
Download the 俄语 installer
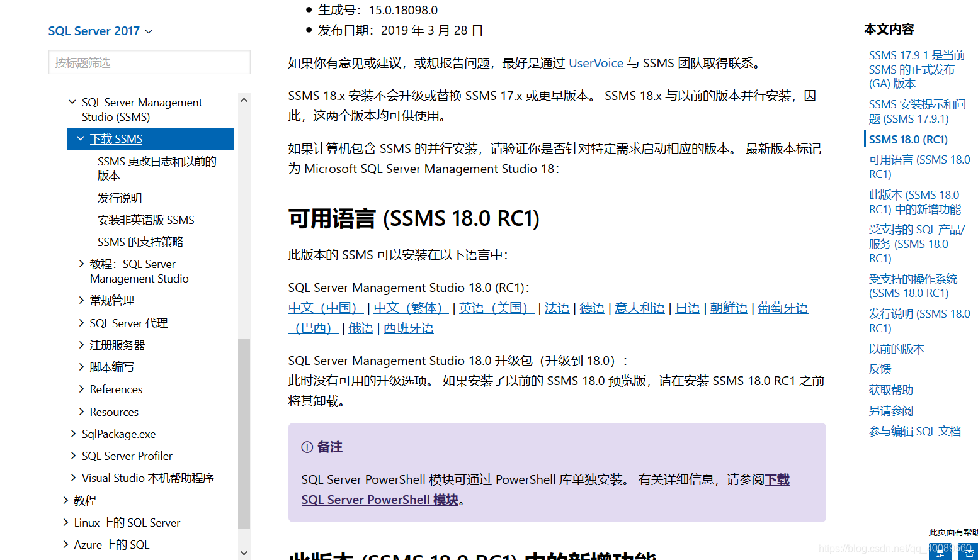(x=361, y=328)
